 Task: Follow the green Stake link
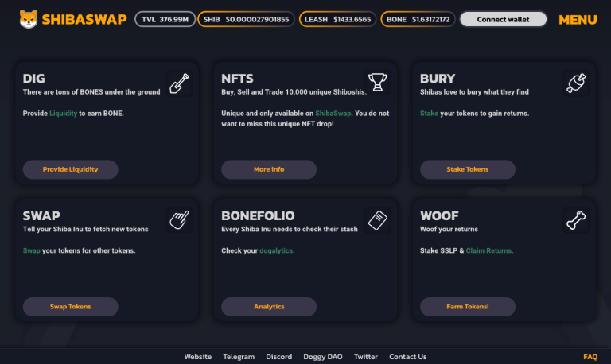point(429,114)
